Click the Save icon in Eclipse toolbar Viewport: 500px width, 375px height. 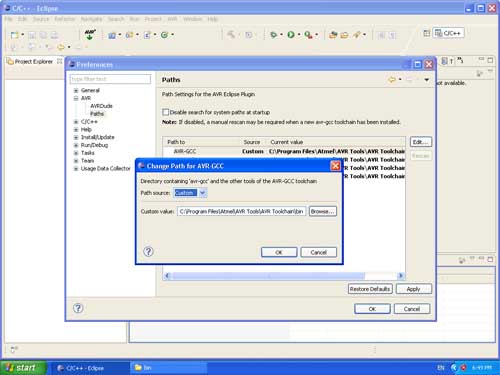pos(32,35)
